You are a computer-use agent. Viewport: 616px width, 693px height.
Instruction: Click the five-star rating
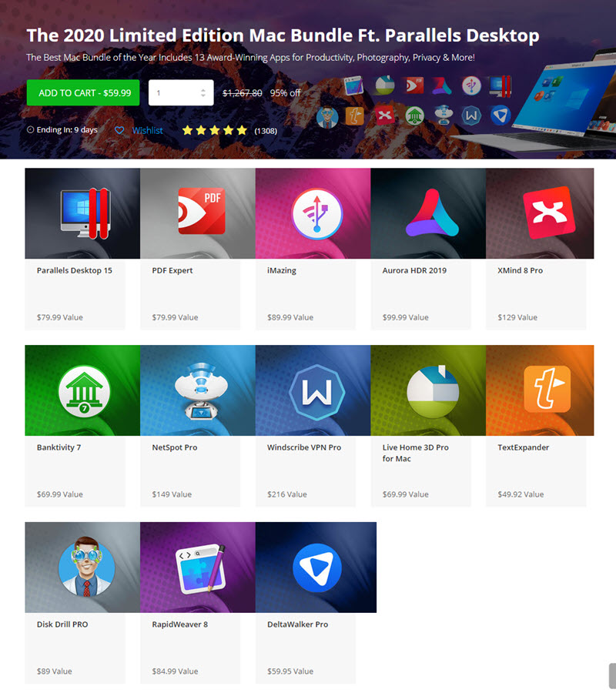point(214,130)
